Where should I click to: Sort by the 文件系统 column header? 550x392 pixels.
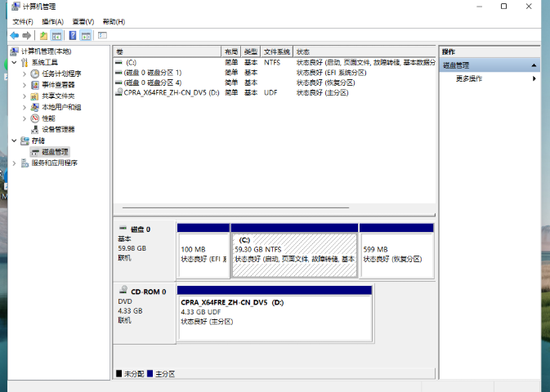pos(277,51)
